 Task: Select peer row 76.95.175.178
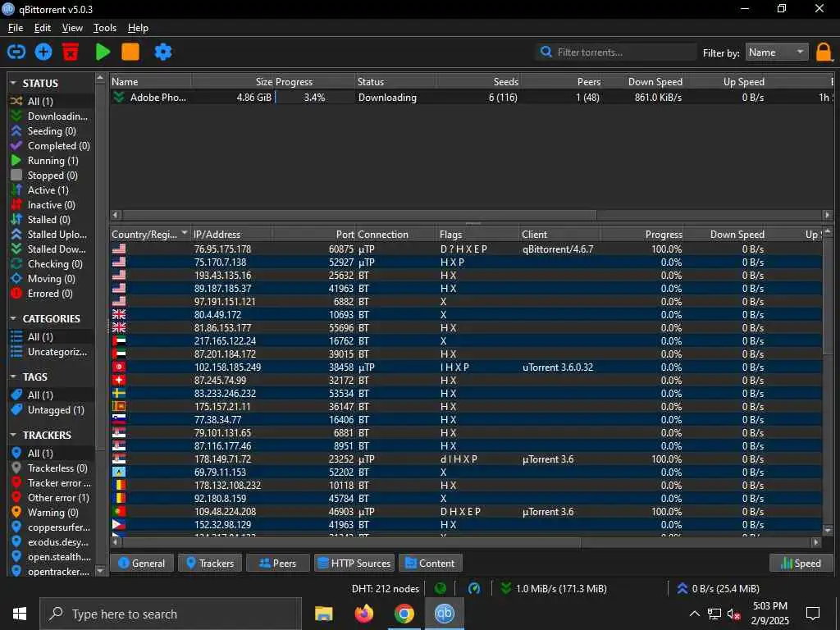click(x=466, y=249)
